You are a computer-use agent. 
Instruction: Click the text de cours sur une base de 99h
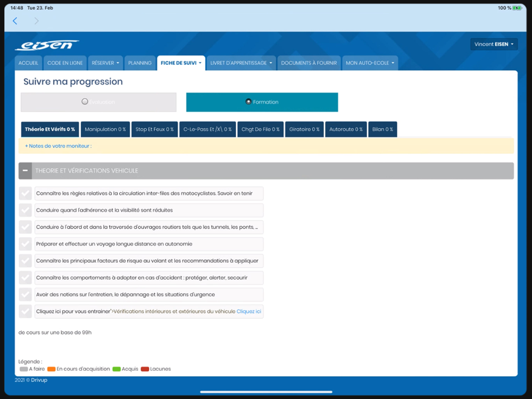click(x=55, y=332)
